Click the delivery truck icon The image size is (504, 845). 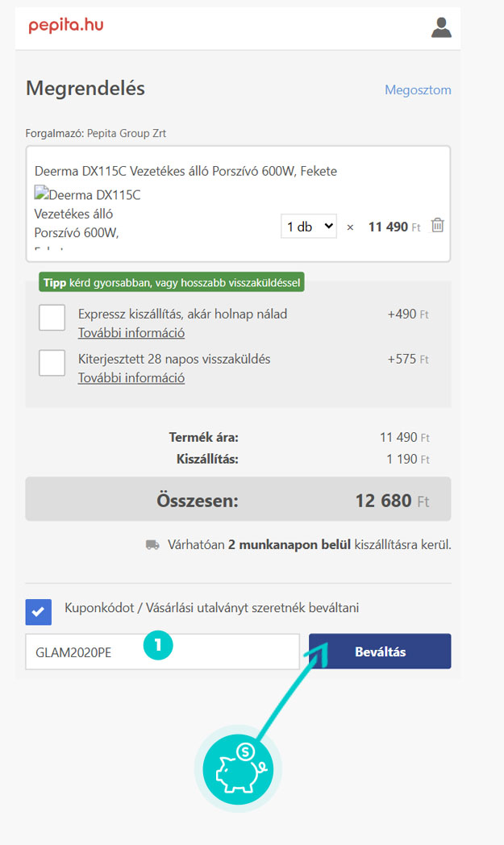[x=152, y=545]
